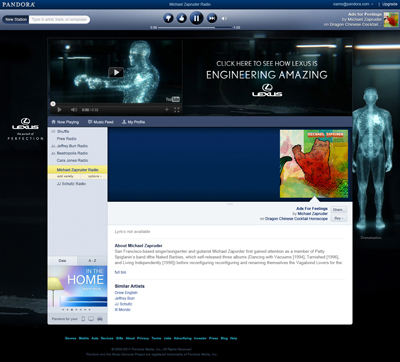Toggle Shuffle in the station list
This screenshot has width=400, height=362.
pos(60,131)
